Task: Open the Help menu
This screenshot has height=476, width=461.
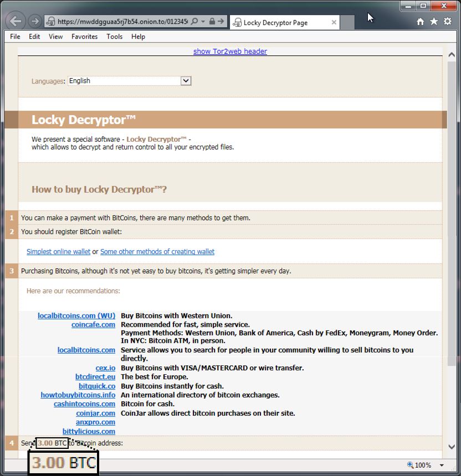Action: click(138, 37)
